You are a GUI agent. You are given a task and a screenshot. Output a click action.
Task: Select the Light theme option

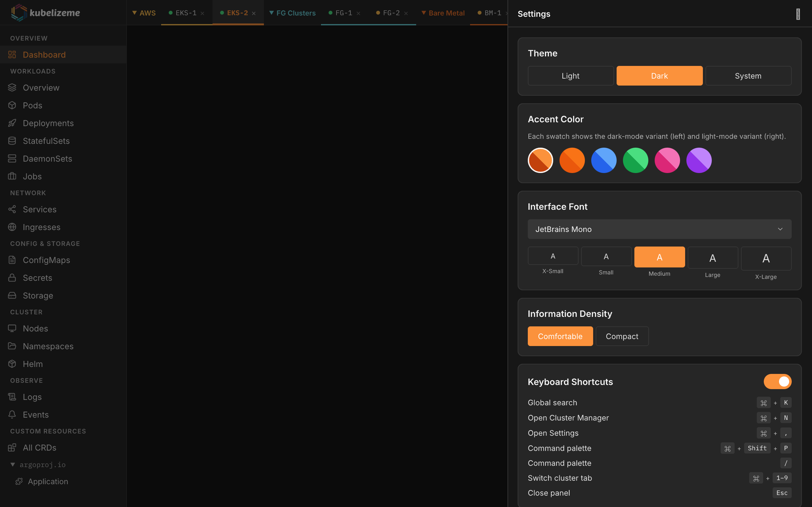point(570,75)
